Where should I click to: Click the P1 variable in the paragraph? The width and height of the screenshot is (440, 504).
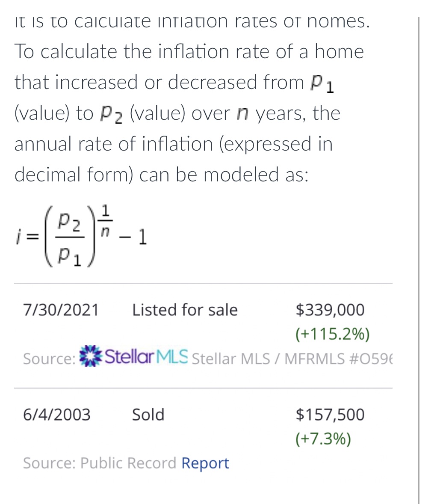click(322, 84)
